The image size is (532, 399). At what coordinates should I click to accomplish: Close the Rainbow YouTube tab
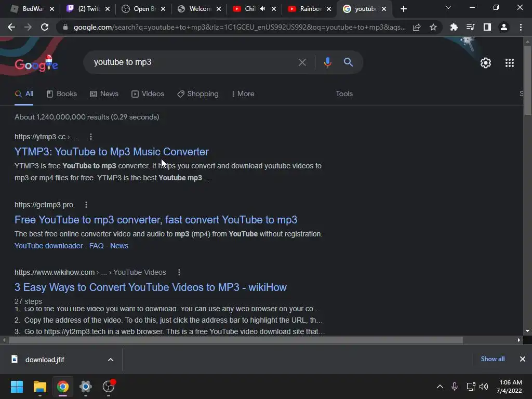(329, 9)
